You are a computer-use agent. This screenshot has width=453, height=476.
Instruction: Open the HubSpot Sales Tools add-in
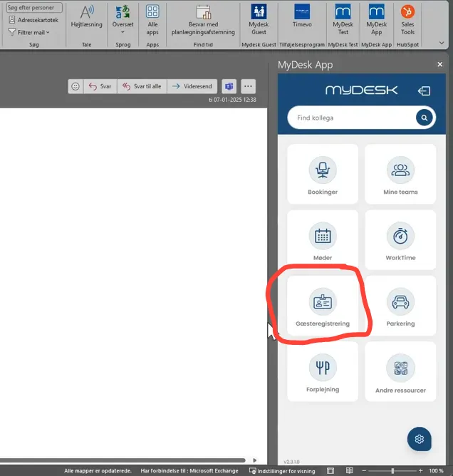click(x=407, y=20)
